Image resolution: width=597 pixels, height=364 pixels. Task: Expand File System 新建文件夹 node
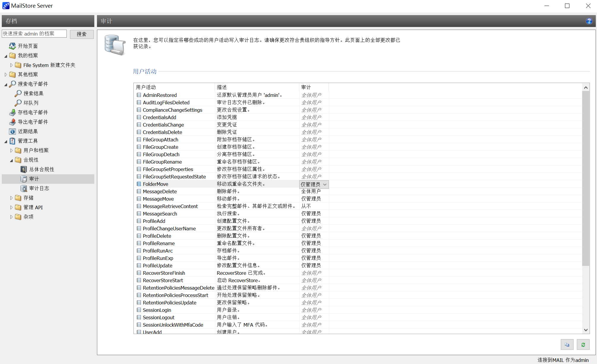click(x=12, y=65)
